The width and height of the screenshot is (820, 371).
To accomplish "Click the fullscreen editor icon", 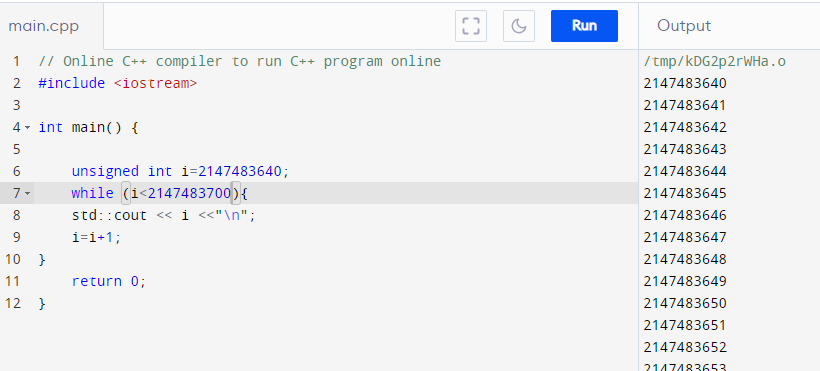I will click(471, 26).
